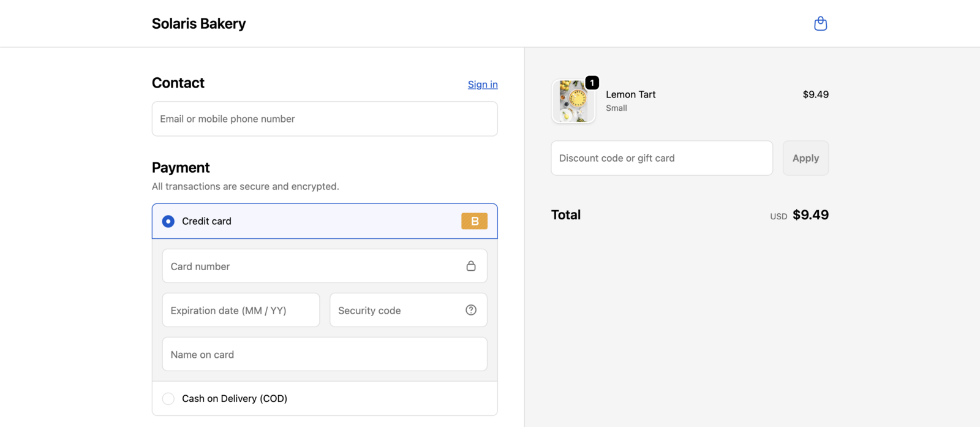Focus the Expiration date (MM / YY) field
The height and width of the screenshot is (427, 980).
(241, 310)
